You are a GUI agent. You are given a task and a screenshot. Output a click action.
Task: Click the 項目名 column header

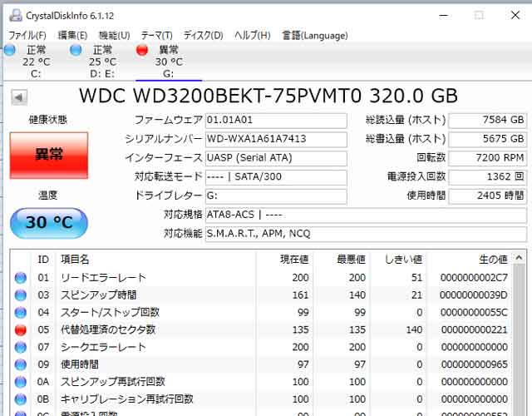[x=156, y=260]
